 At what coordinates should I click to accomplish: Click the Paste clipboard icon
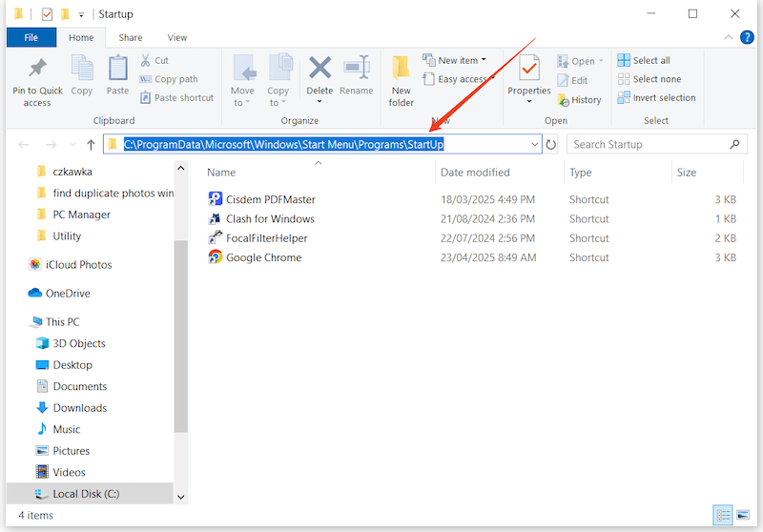117,68
